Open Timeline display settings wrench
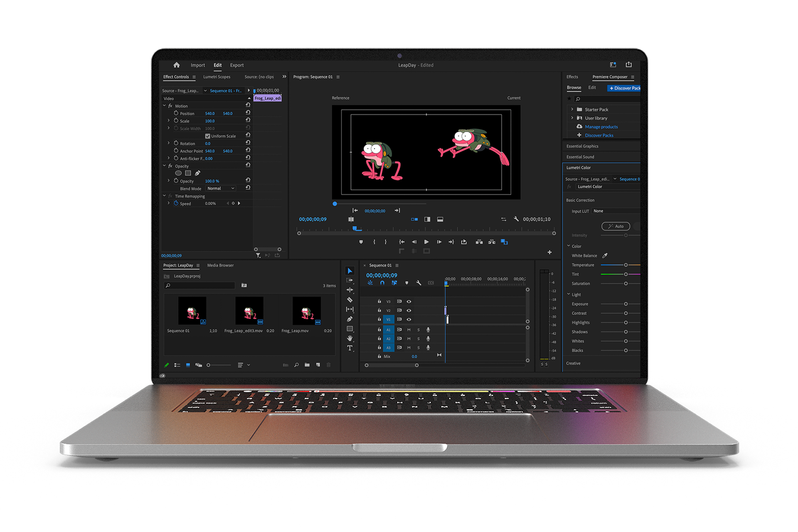The image size is (798, 532). pyautogui.click(x=419, y=283)
